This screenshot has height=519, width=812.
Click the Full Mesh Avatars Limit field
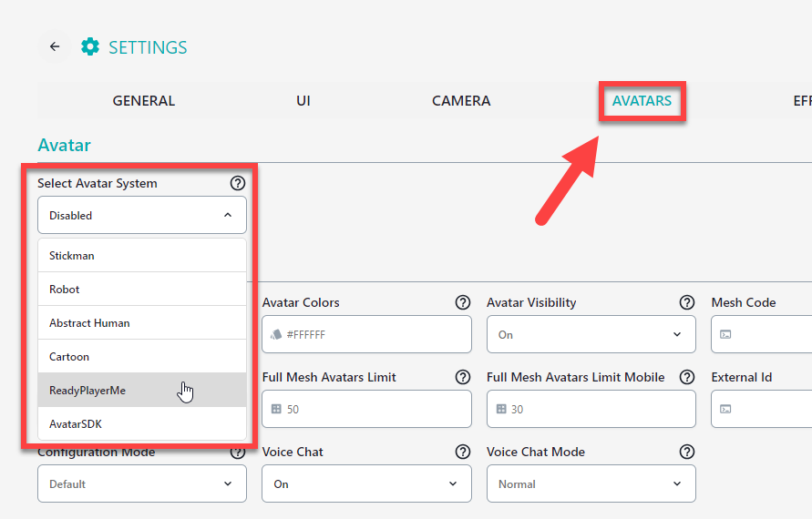[366, 410]
